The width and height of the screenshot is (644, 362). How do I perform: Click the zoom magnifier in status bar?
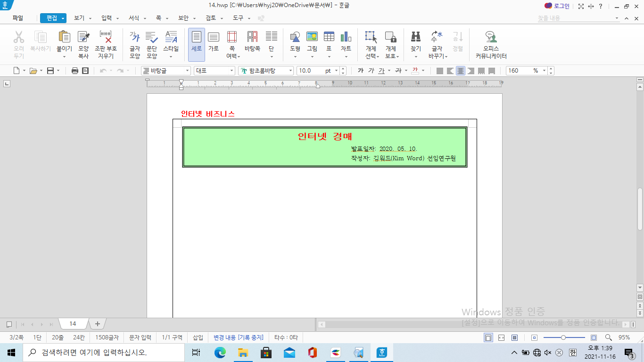[609, 337]
